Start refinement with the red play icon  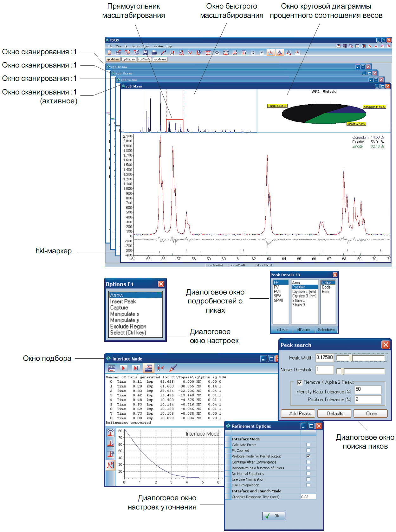coord(124,368)
